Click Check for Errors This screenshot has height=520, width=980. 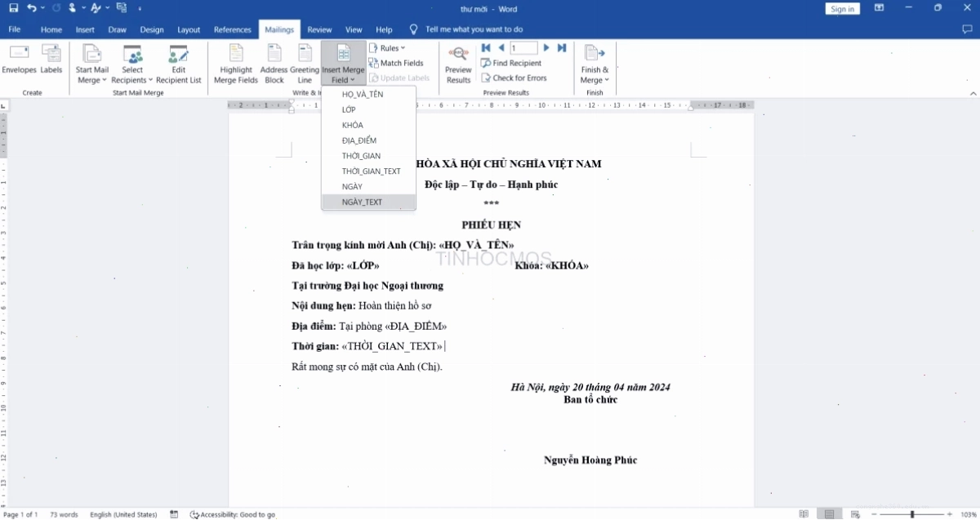pyautogui.click(x=514, y=78)
